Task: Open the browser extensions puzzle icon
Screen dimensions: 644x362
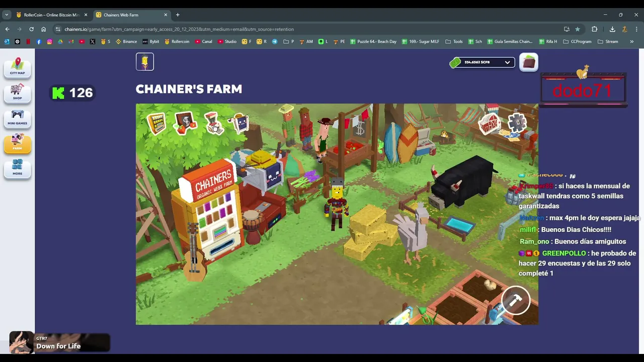Action: [594, 29]
